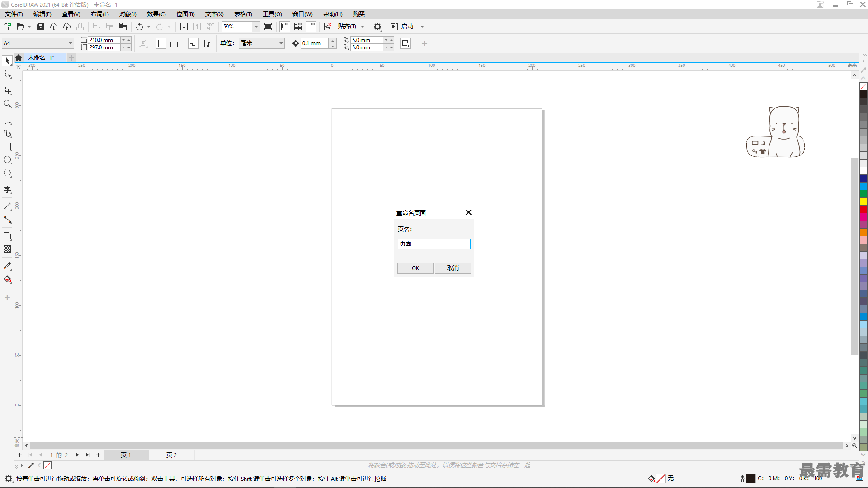This screenshot has width=868, height=488.
Task: Toggle show grid button
Action: (x=298, y=27)
